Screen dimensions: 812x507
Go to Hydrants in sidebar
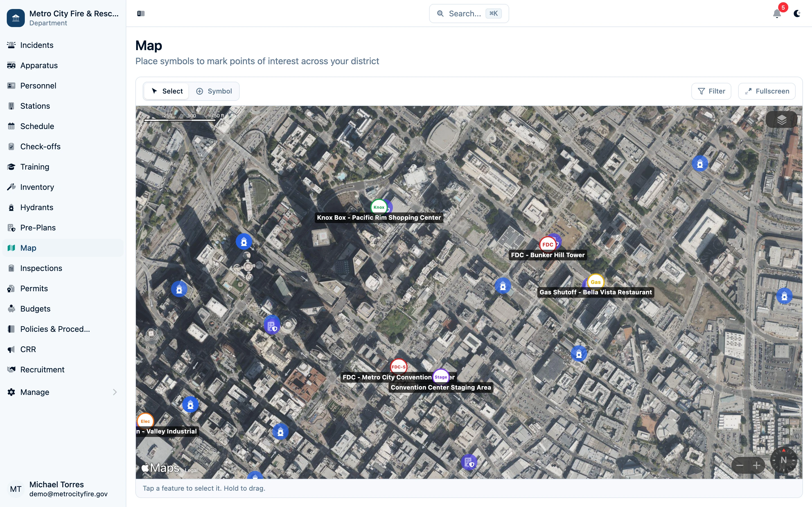(37, 207)
